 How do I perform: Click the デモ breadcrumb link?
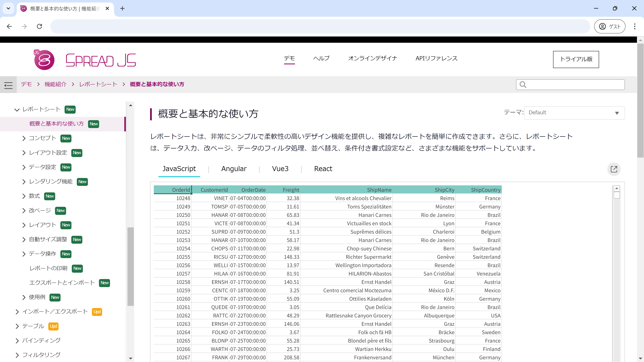[26, 84]
